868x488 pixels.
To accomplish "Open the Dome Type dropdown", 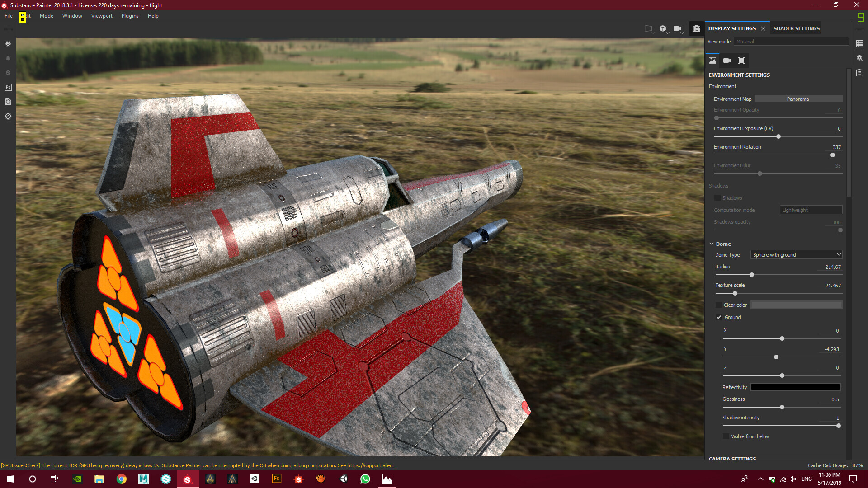I will pyautogui.click(x=796, y=255).
